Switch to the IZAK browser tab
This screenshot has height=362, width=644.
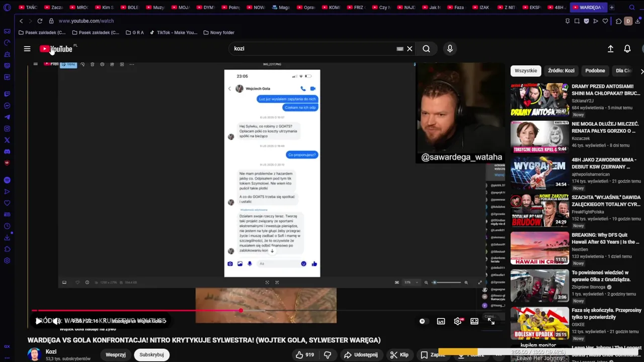[481, 8]
